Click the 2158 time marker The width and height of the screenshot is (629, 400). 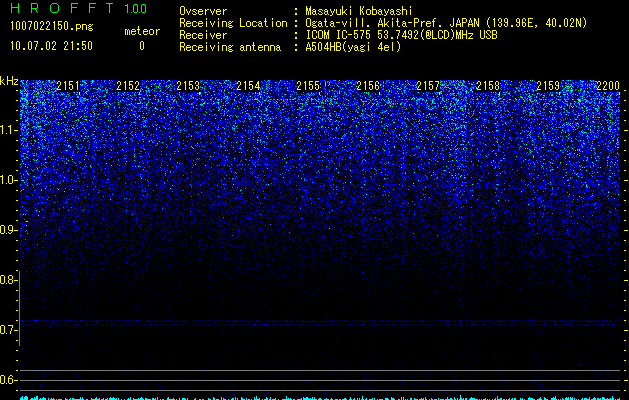(x=488, y=85)
